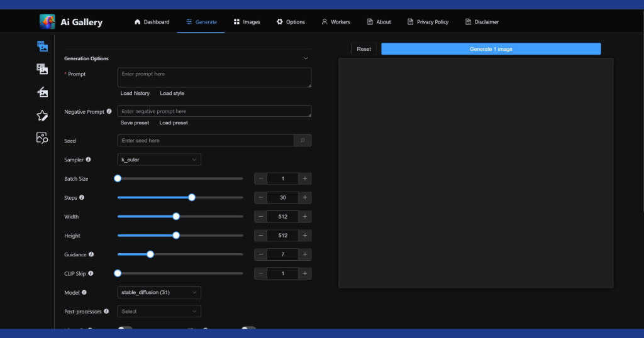The image size is (644, 338).
Task: Click Load preset link
Action: coord(174,123)
